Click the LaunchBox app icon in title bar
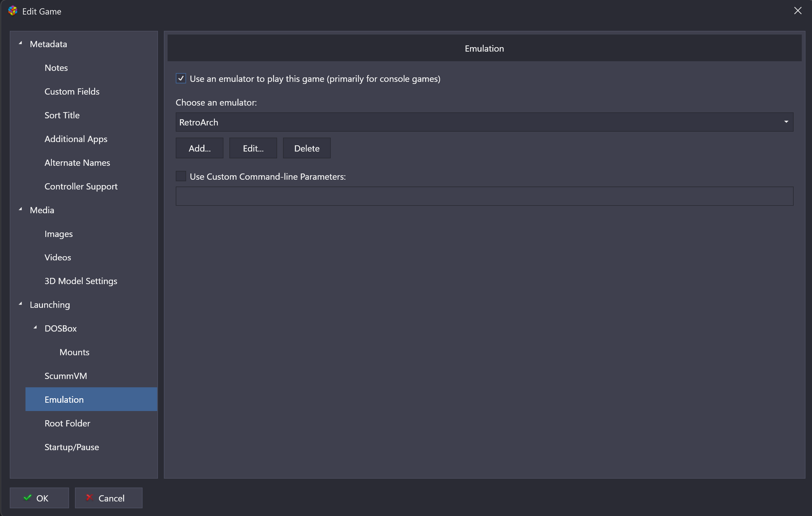812x516 pixels. 12,11
